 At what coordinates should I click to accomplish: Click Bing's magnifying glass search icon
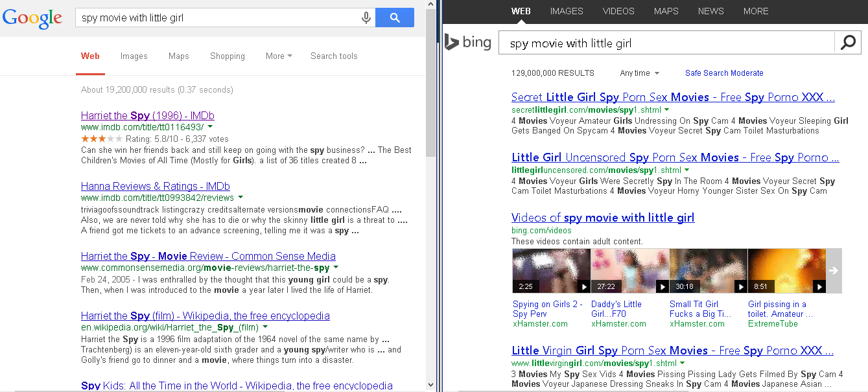pyautogui.click(x=848, y=43)
